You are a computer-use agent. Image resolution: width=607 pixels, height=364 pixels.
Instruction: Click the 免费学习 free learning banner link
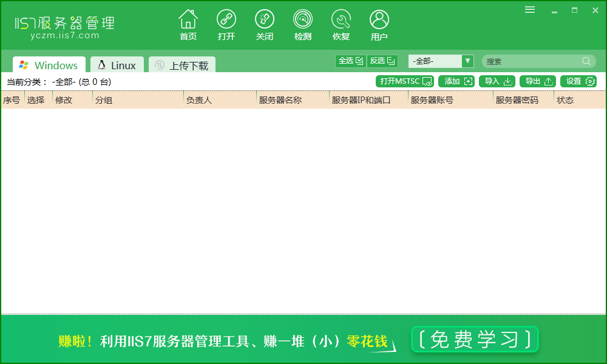474,340
